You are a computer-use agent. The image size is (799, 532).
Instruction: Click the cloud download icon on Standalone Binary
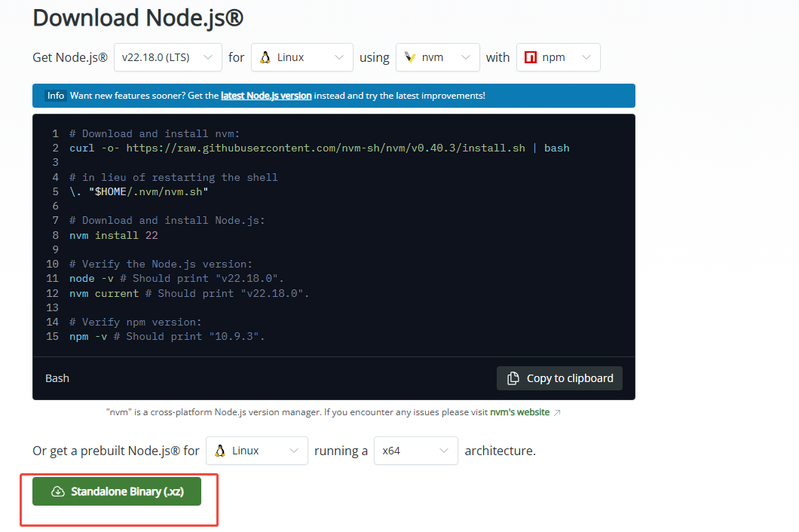pos(58,491)
